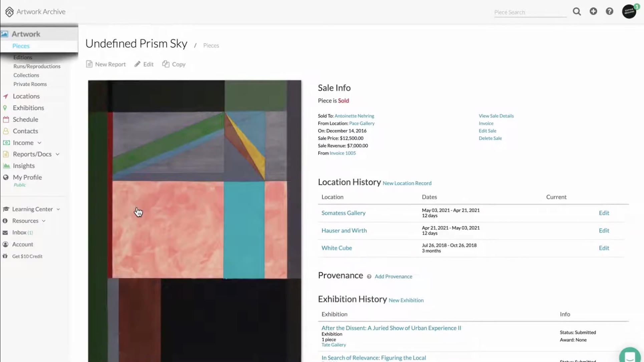This screenshot has height=362, width=644.
Task: Click the Account person icon
Action: click(5, 244)
